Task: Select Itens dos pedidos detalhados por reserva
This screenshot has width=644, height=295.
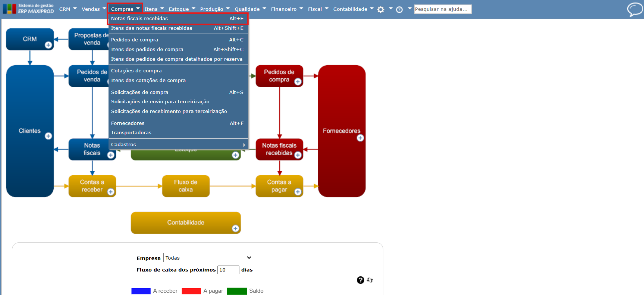Action: [178, 59]
